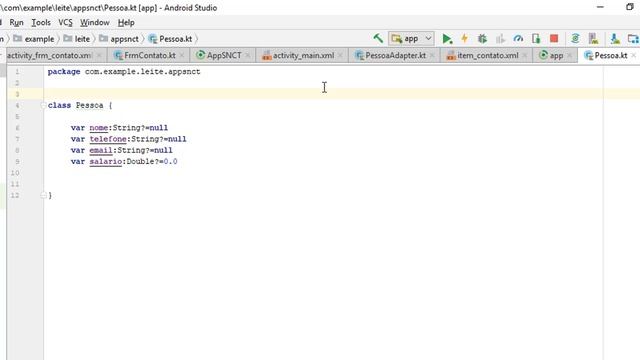
Task: Click the 0.0 default value
Action: coord(171,162)
